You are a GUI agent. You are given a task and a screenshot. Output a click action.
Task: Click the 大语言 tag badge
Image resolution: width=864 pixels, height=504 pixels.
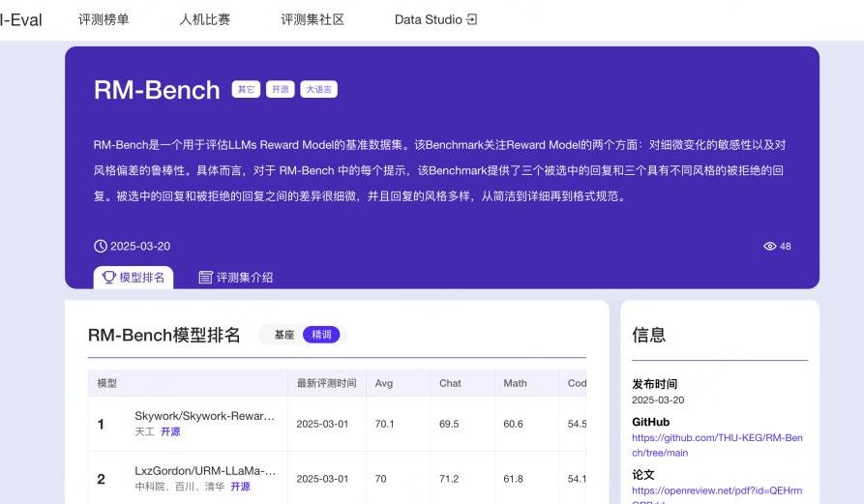point(318,90)
